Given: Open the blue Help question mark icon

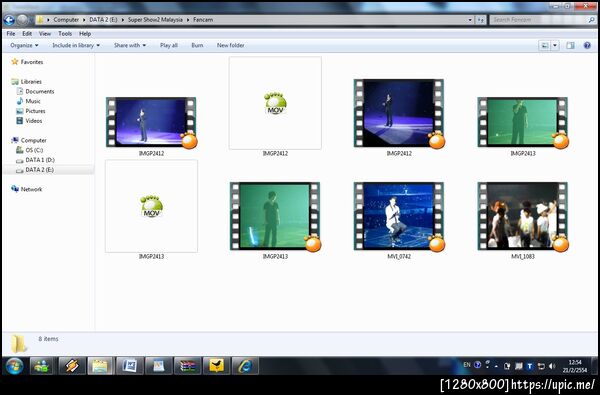Looking at the screenshot, I should coord(587,46).
